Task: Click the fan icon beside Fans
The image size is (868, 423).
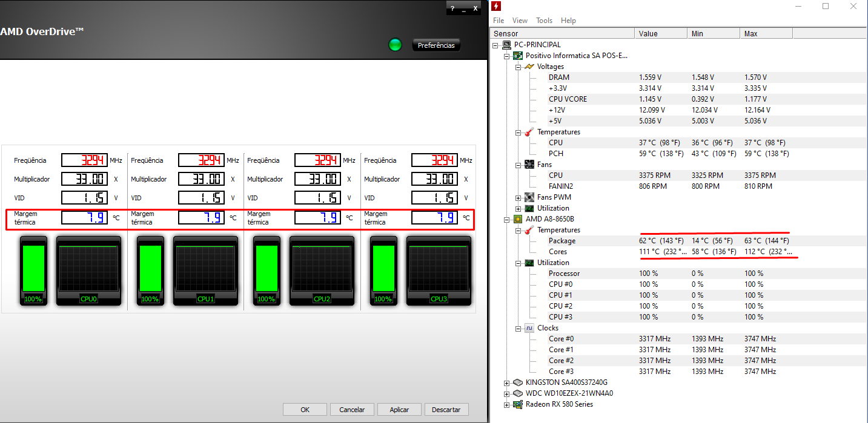Action: point(529,165)
